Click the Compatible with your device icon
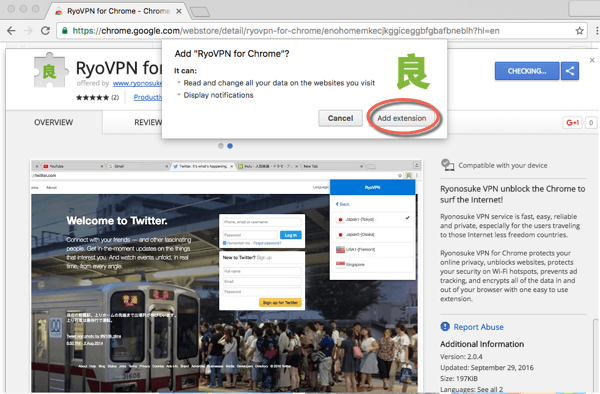The height and width of the screenshot is (394, 600). (x=447, y=165)
